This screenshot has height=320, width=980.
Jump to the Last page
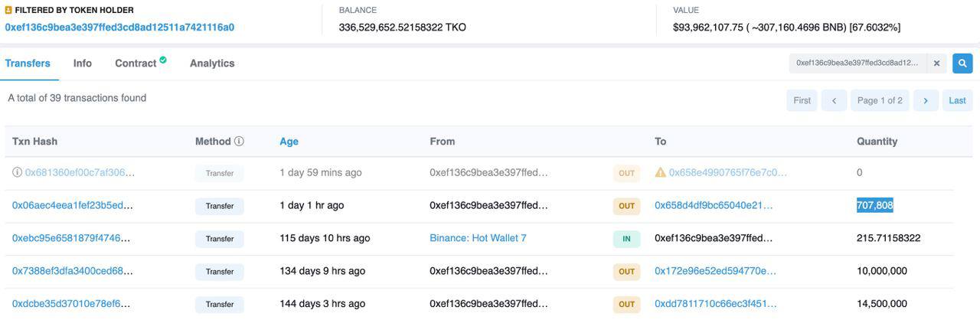coord(957,100)
